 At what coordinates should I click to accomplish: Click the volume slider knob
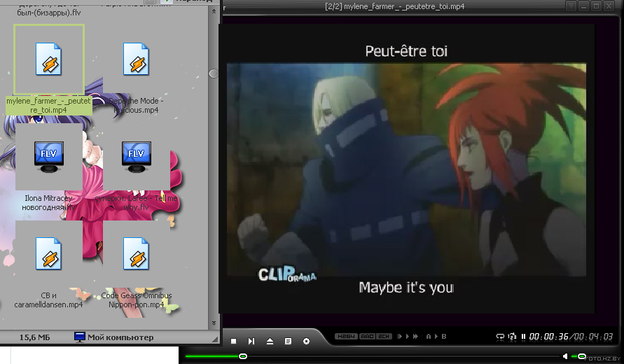click(582, 356)
